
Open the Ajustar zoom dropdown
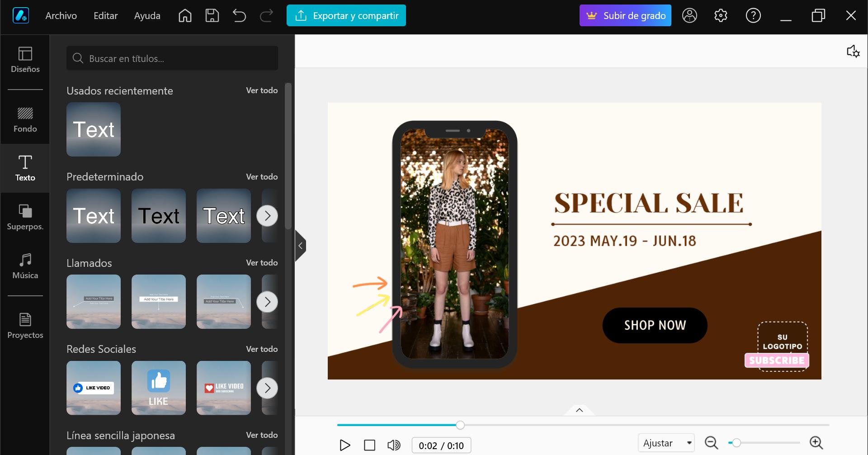tap(665, 442)
